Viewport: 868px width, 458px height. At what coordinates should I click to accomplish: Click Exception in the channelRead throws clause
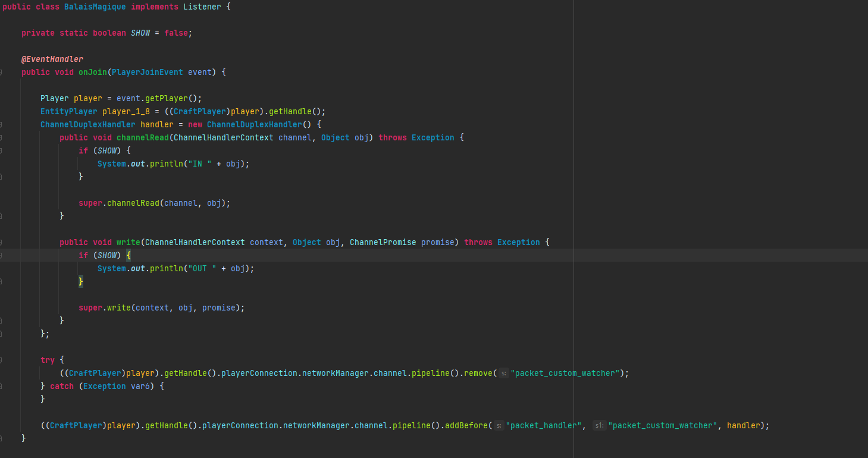coord(433,137)
